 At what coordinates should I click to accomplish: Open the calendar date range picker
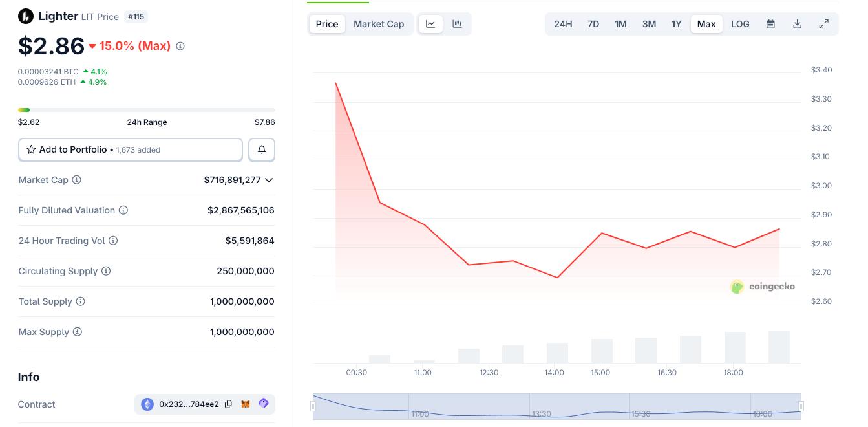[x=770, y=24]
